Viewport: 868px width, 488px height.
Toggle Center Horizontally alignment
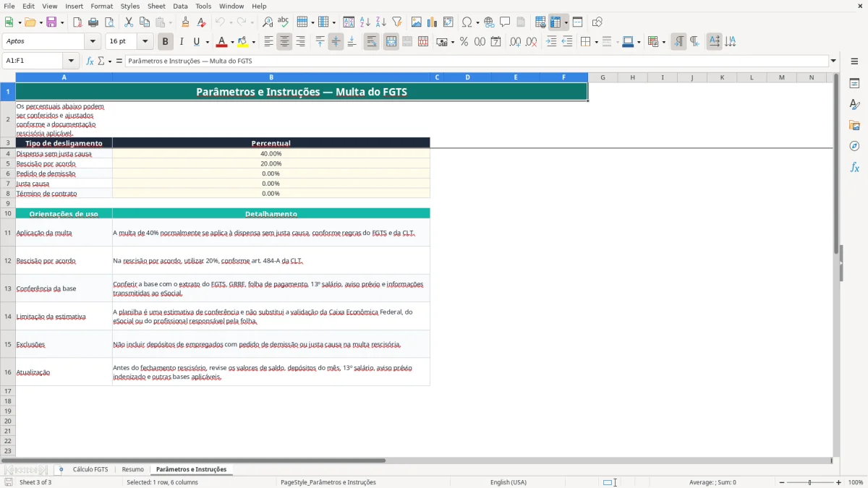pos(284,42)
